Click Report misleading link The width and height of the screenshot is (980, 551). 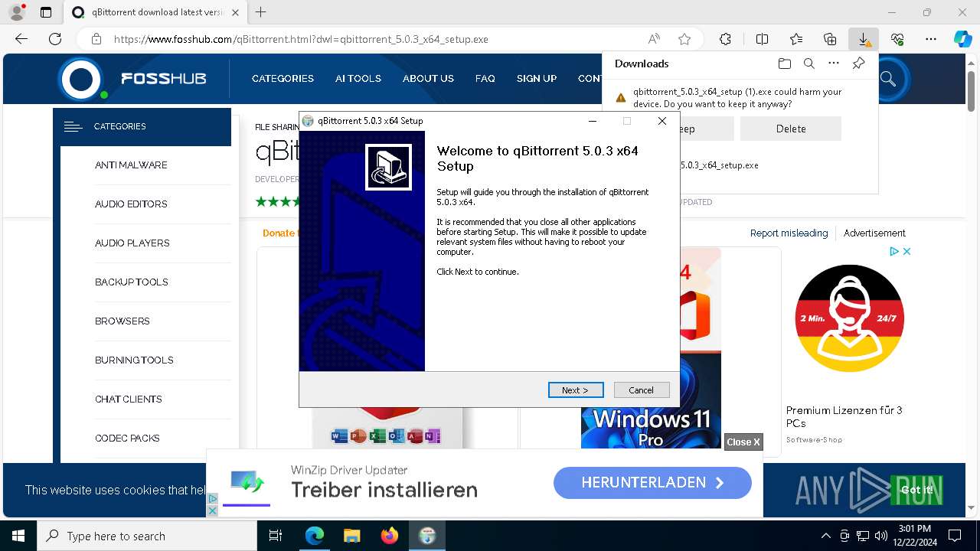pyautogui.click(x=789, y=233)
